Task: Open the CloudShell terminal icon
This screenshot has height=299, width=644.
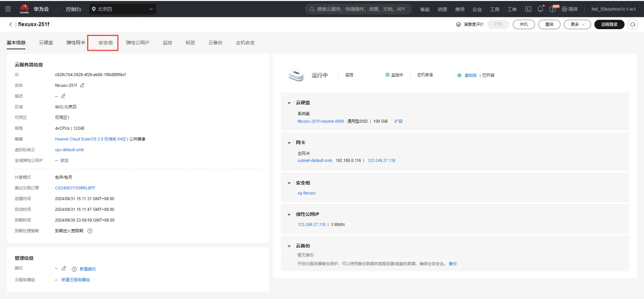Action: 528,9
